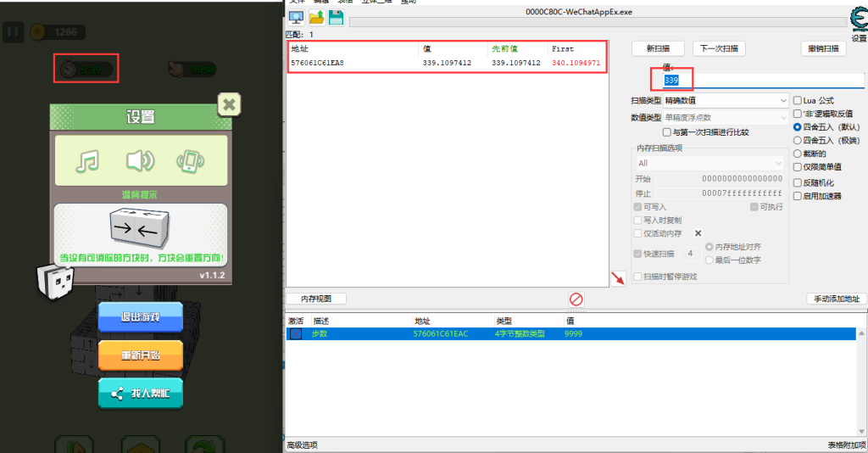Open memory region dropdown showing All
Screen dimensions: 868x453
709,164
